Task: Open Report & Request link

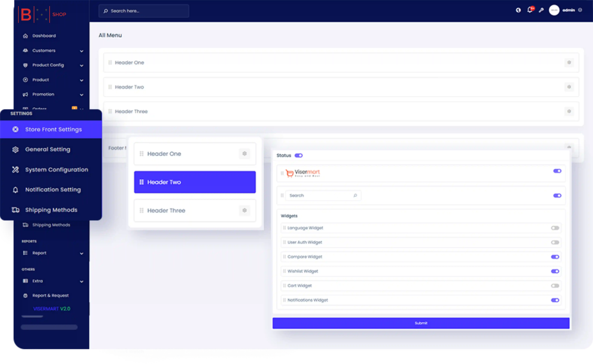Action: click(x=50, y=295)
